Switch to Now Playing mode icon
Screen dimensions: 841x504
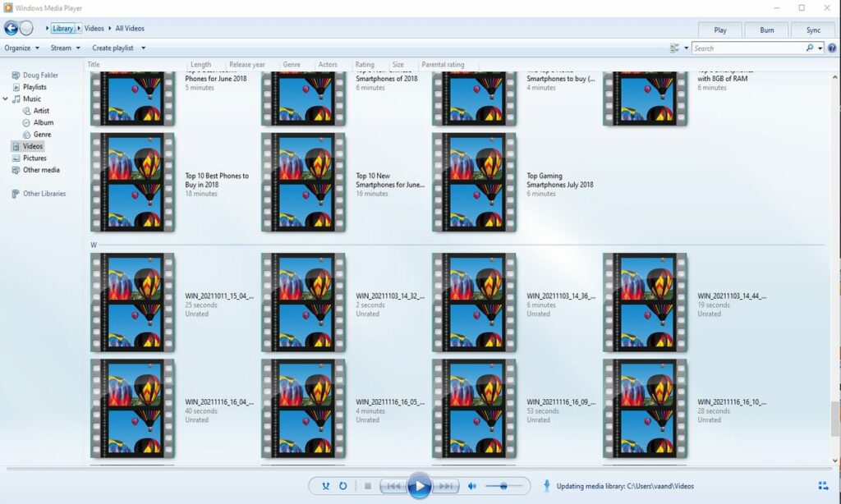coord(823,486)
